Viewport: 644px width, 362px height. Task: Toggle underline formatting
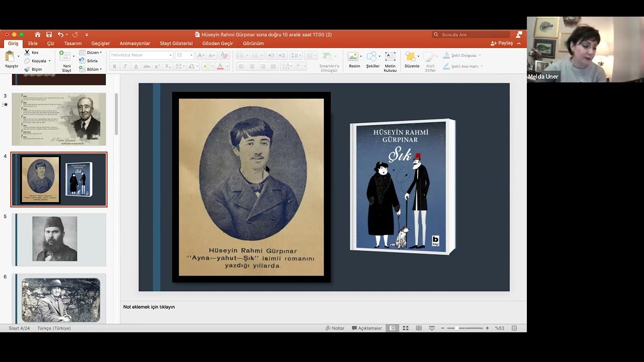(136, 66)
